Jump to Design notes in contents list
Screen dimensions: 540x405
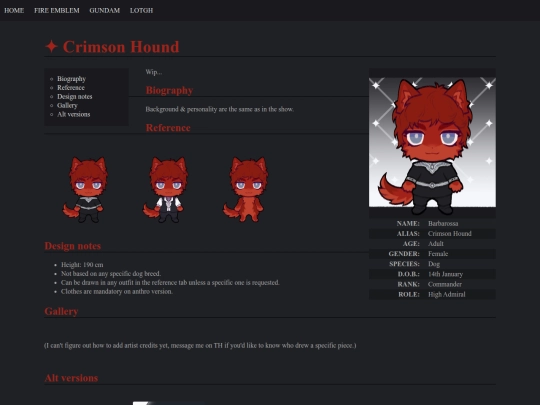[75, 96]
